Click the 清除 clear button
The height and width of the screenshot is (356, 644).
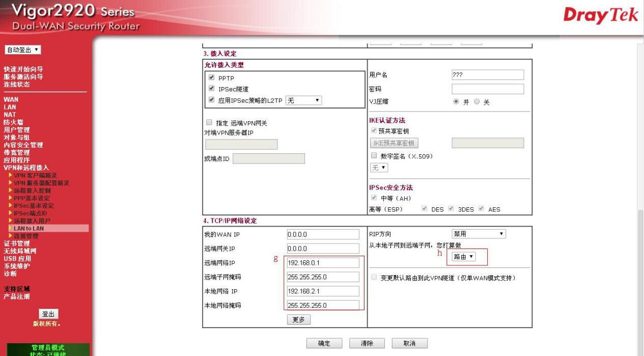(x=367, y=343)
